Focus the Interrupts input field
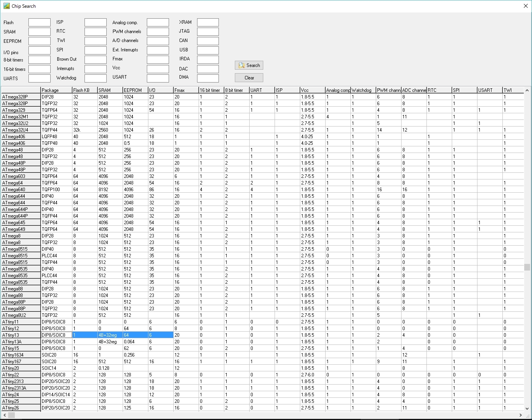This screenshot has height=420, width=532. (95, 69)
